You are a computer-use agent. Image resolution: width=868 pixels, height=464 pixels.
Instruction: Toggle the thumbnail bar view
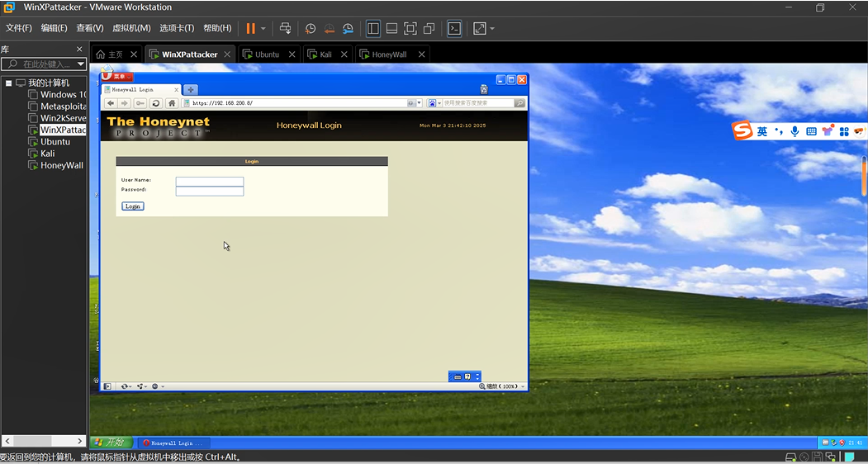pyautogui.click(x=391, y=28)
